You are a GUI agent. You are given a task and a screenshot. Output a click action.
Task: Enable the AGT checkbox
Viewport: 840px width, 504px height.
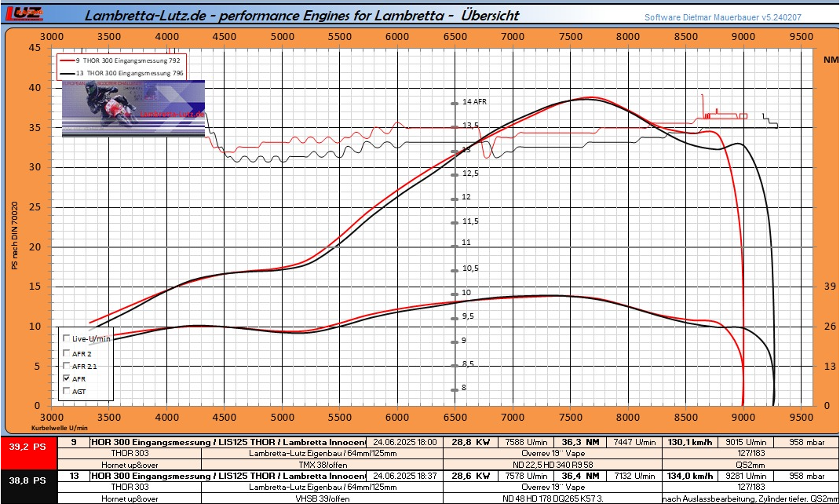click(67, 391)
